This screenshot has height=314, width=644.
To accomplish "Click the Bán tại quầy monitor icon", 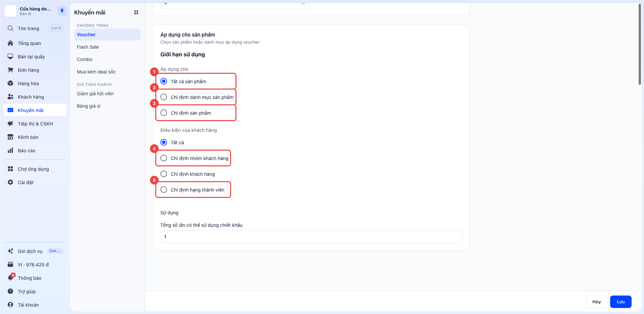I will pos(10,56).
